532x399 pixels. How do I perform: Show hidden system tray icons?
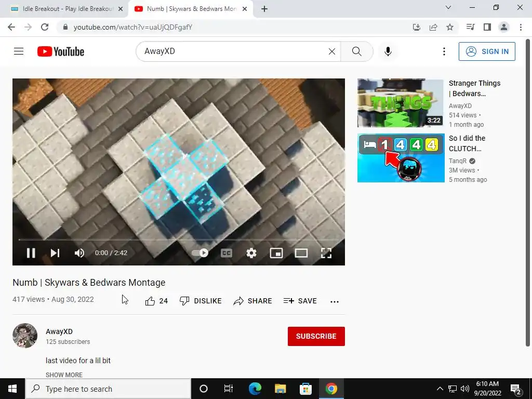440,389
